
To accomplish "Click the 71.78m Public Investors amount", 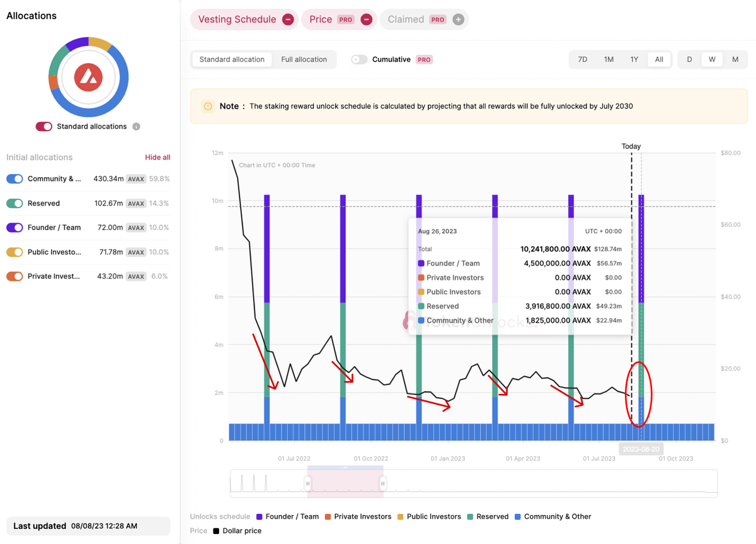I will click(111, 252).
